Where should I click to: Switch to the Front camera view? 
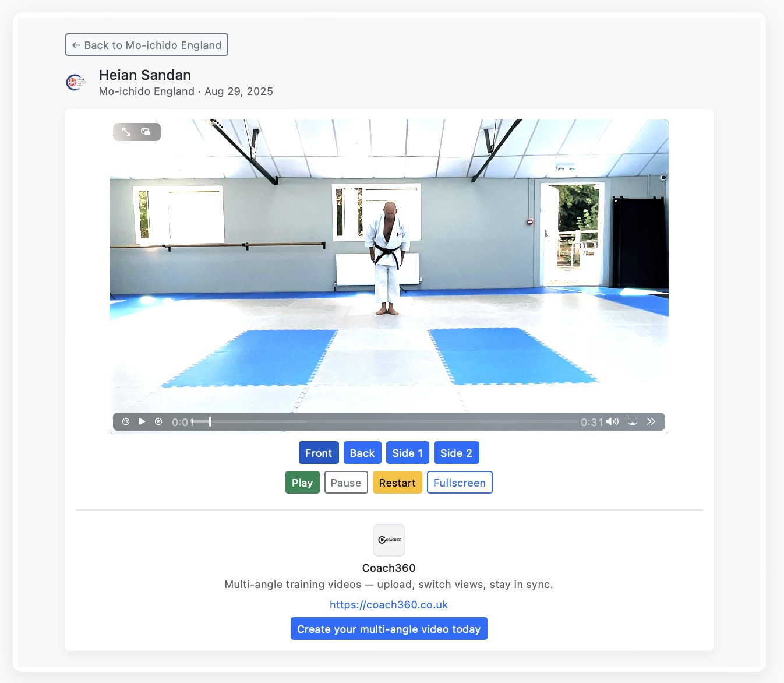[319, 453]
